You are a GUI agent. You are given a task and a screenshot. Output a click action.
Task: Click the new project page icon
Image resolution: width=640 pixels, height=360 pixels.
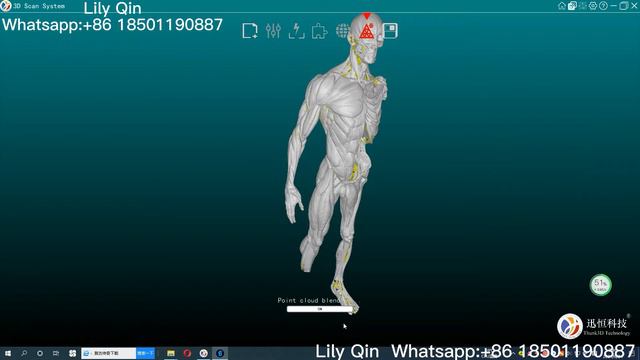(x=250, y=31)
